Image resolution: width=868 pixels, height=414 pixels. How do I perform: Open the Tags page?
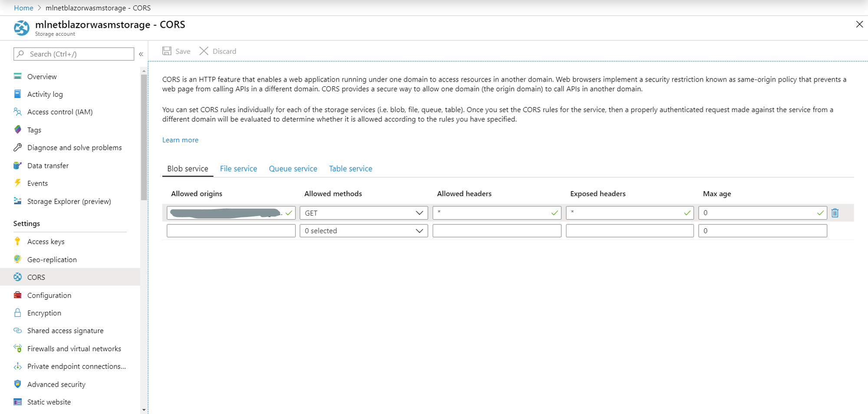click(33, 129)
